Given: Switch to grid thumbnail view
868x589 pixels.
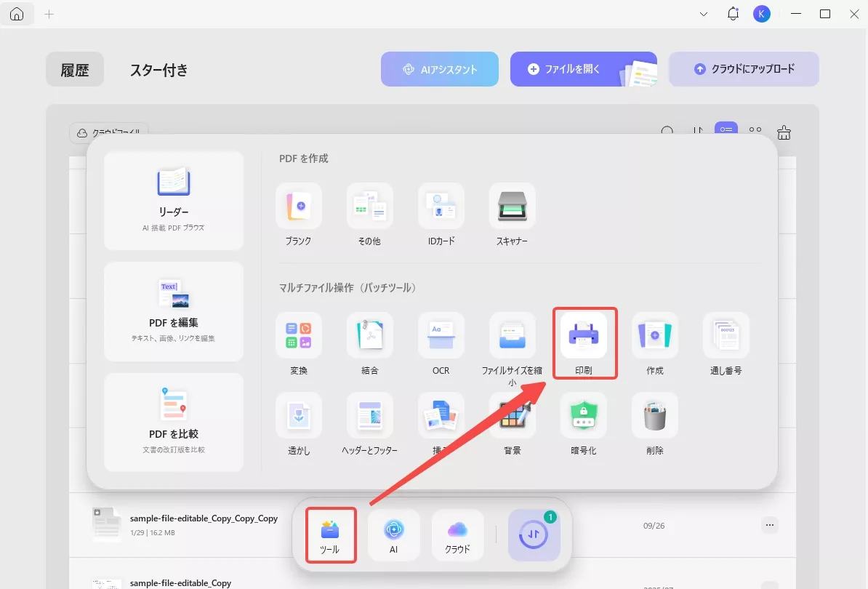Looking at the screenshot, I should [755, 129].
